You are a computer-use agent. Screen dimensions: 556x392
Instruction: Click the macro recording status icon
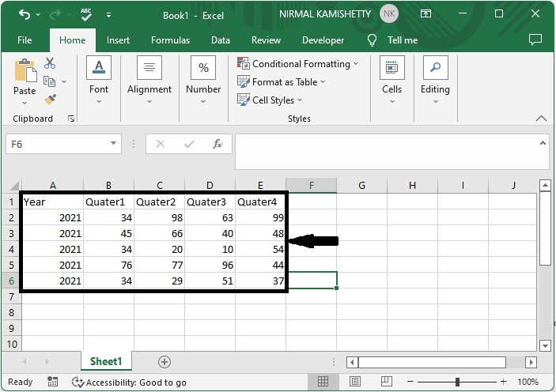point(52,382)
